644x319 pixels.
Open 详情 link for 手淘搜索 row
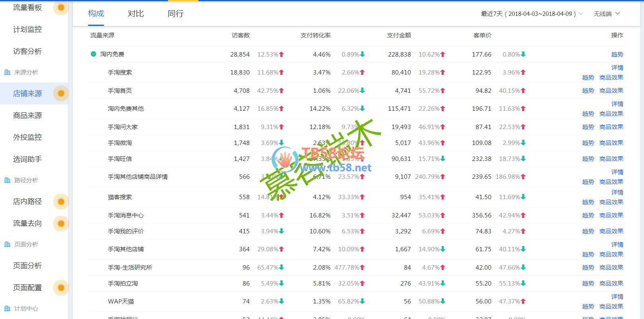click(617, 68)
